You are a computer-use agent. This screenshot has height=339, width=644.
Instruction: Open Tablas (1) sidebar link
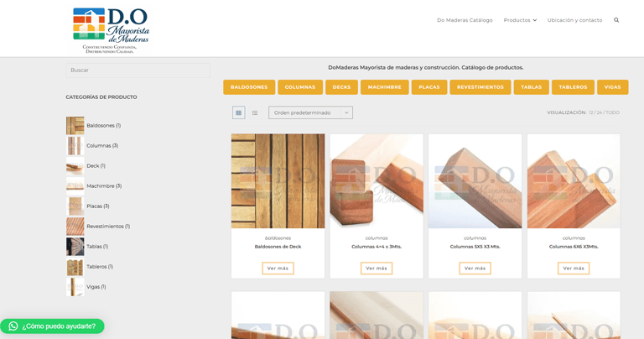point(97,247)
